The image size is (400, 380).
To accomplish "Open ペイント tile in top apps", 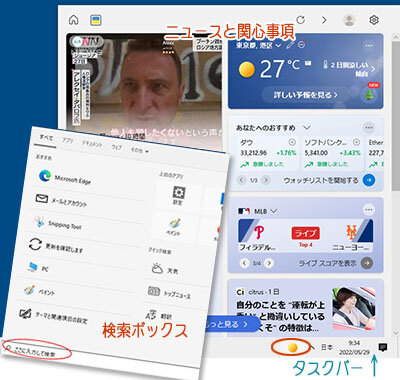I will 175,227.
